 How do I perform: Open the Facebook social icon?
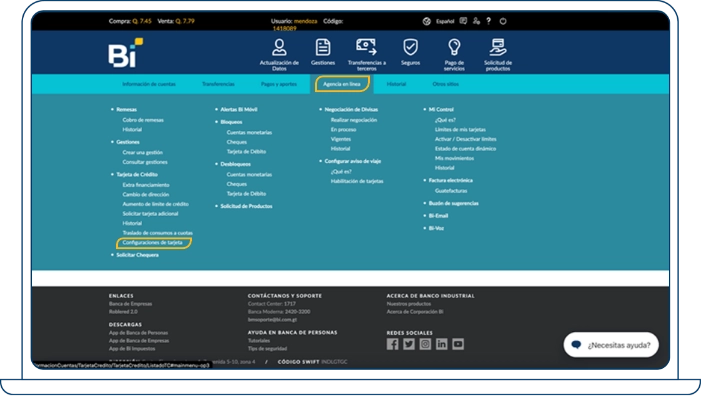click(x=393, y=344)
